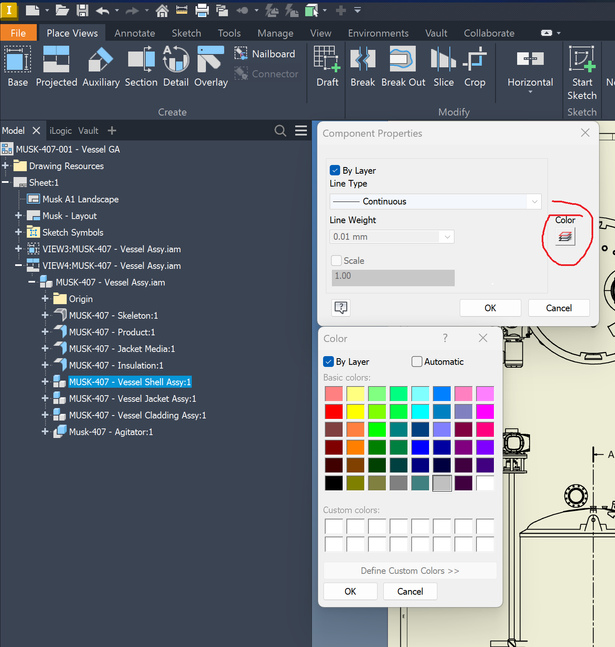Switch to the Sketch ribbon tab
Image resolution: width=615 pixels, height=647 pixels.
186,33
